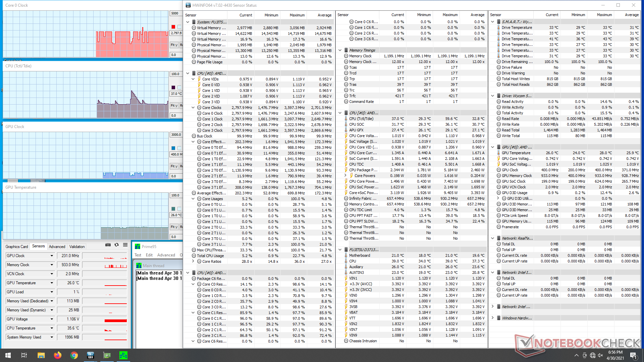Select the Motherboard temperature sensor row
This screenshot has height=362, width=644.
click(412, 255)
